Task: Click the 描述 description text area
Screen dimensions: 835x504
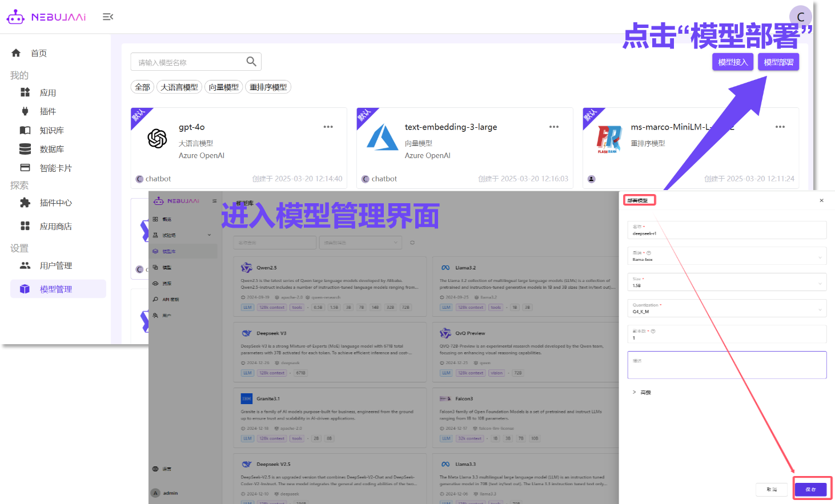Action: (726, 365)
